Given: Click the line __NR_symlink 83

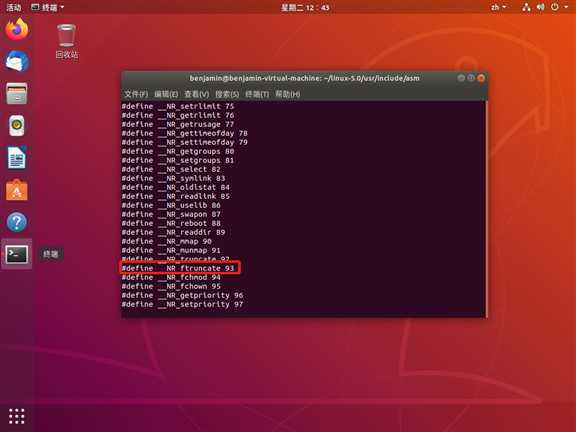Looking at the screenshot, I should (173, 178).
